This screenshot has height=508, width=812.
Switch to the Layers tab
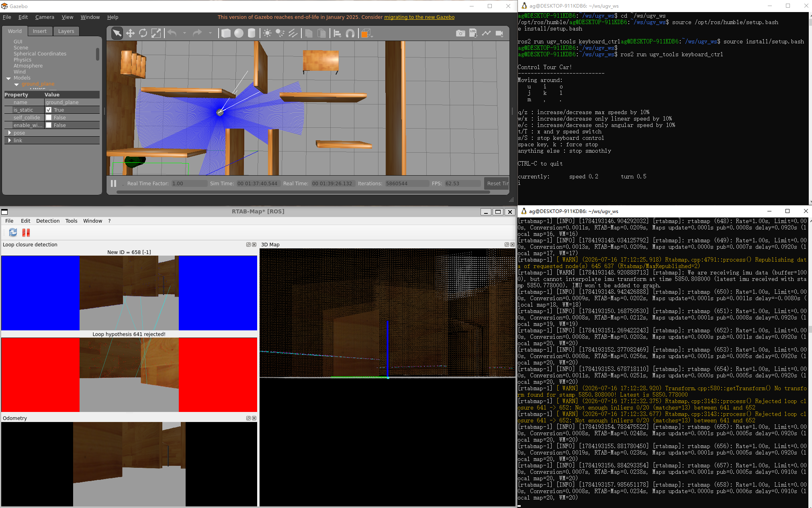click(x=66, y=31)
